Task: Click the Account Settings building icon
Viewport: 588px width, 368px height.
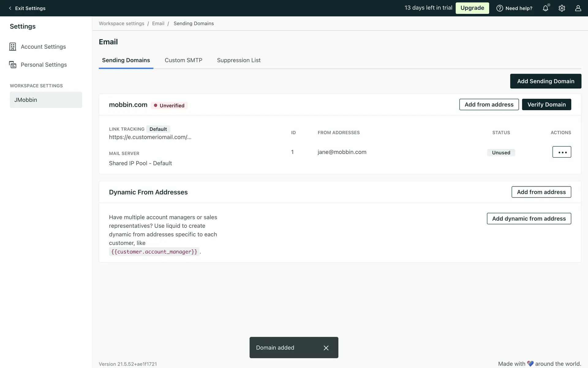Action: (x=13, y=47)
